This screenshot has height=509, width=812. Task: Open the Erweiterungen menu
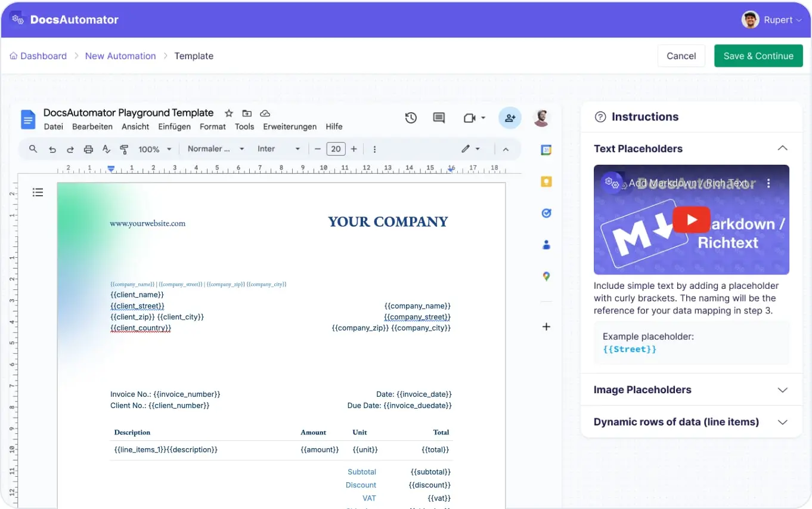point(290,127)
